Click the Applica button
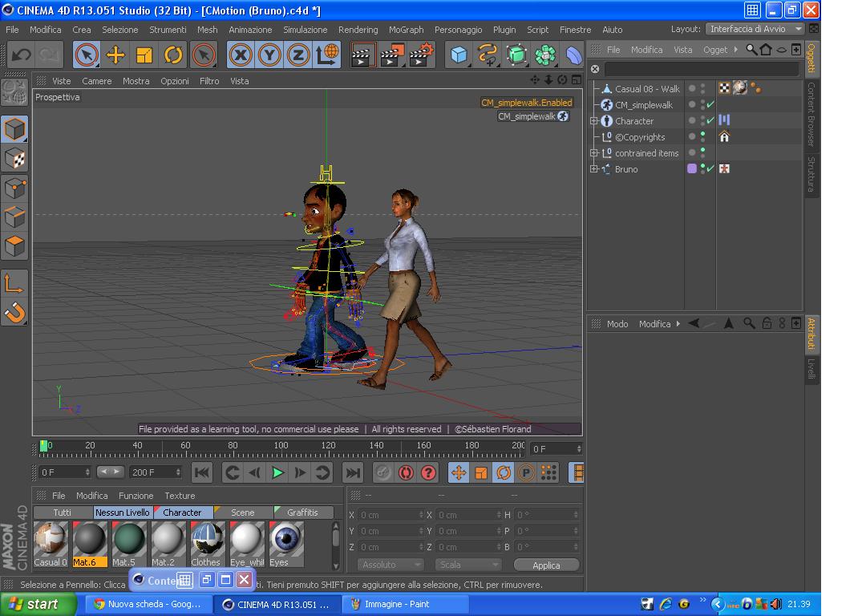This screenshot has height=616, width=866. coord(546,565)
